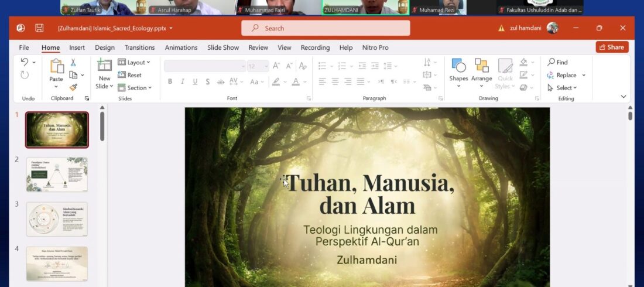Toggle Italic formatting
This screenshot has height=287, width=644.
pos(183,82)
